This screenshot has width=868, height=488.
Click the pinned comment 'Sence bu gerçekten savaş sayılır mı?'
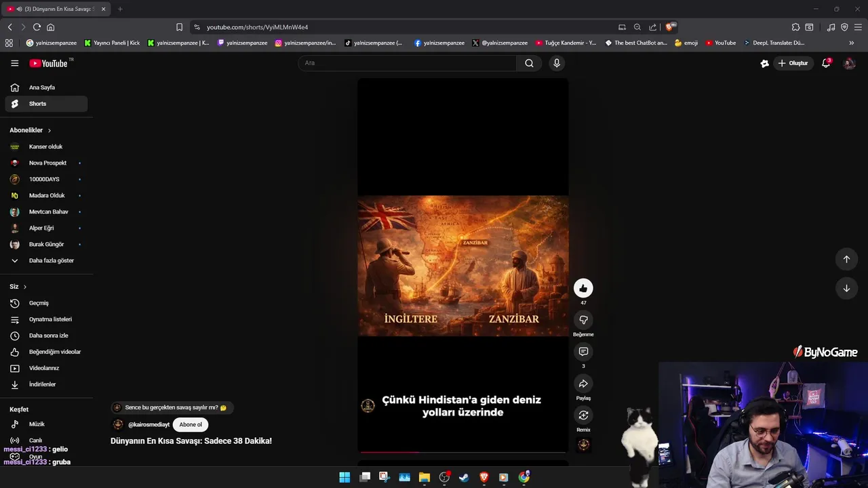pyautogui.click(x=172, y=407)
